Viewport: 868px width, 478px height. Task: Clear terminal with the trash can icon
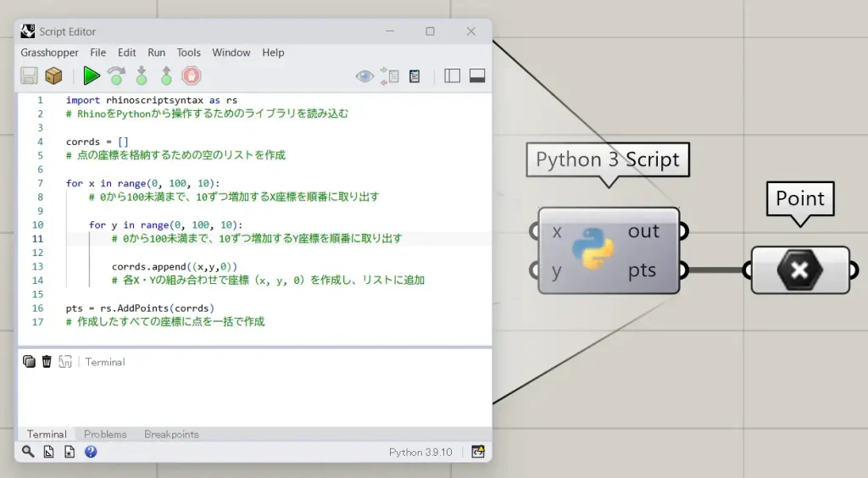(x=47, y=362)
